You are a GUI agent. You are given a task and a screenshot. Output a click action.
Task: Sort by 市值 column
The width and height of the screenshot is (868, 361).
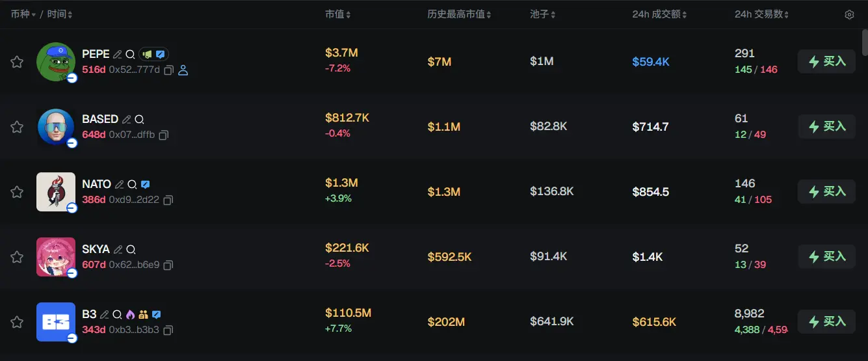click(x=337, y=14)
